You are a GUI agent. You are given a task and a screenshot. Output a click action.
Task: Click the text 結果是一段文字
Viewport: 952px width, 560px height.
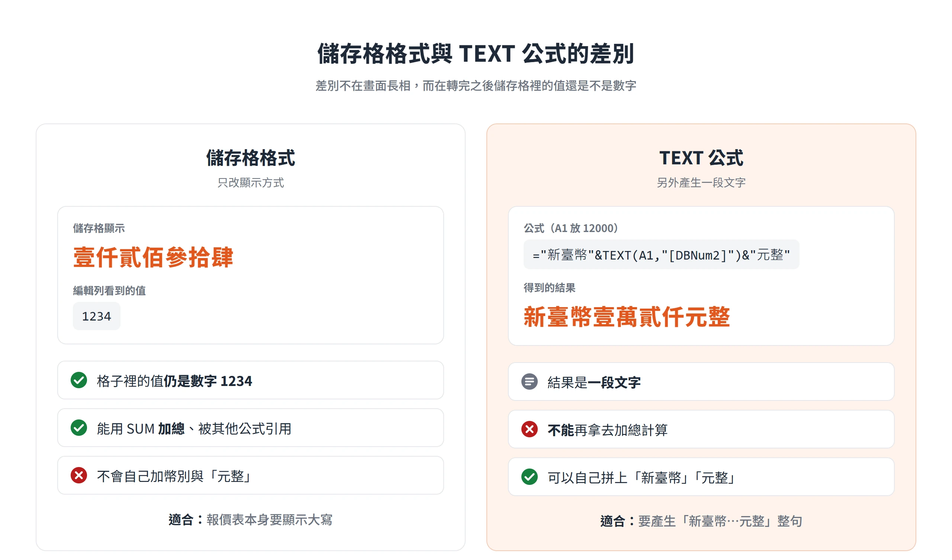point(594,382)
